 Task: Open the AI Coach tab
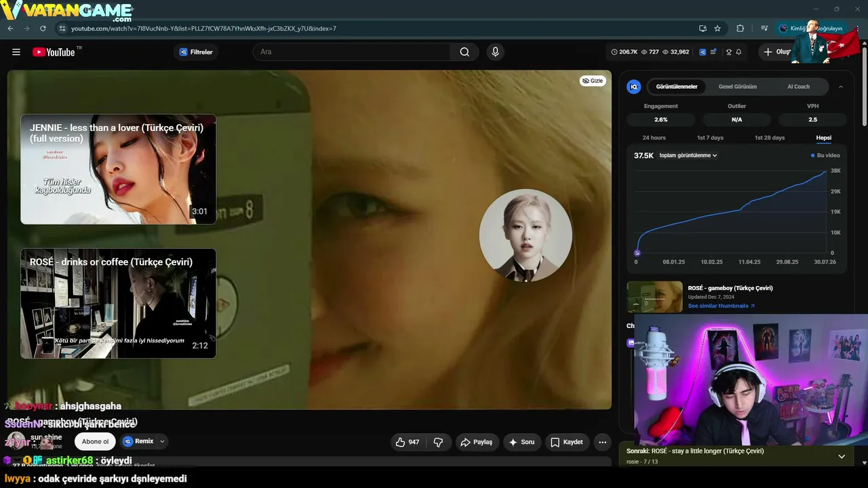[798, 87]
